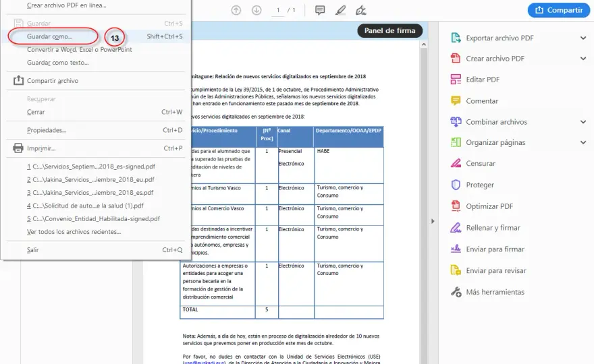
Task: Click the Editar PDF tool label
Action: [483, 80]
